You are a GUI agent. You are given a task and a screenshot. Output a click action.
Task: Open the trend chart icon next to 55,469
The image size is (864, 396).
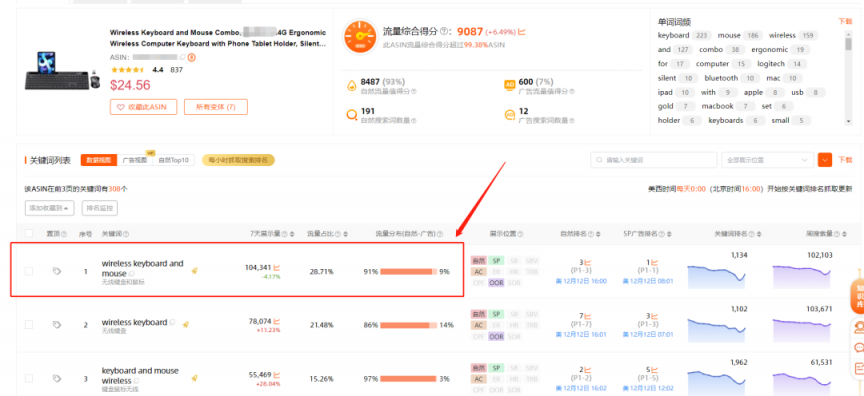click(277, 374)
